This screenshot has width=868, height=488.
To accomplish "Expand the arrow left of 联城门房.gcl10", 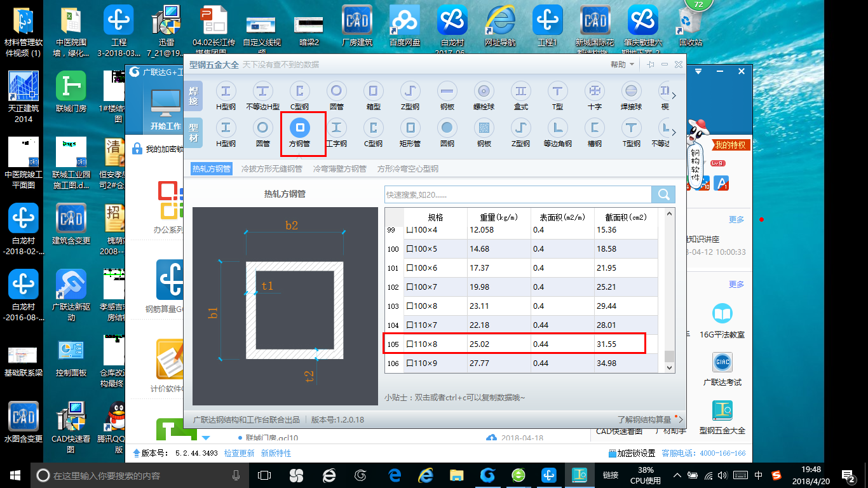I will click(x=206, y=437).
